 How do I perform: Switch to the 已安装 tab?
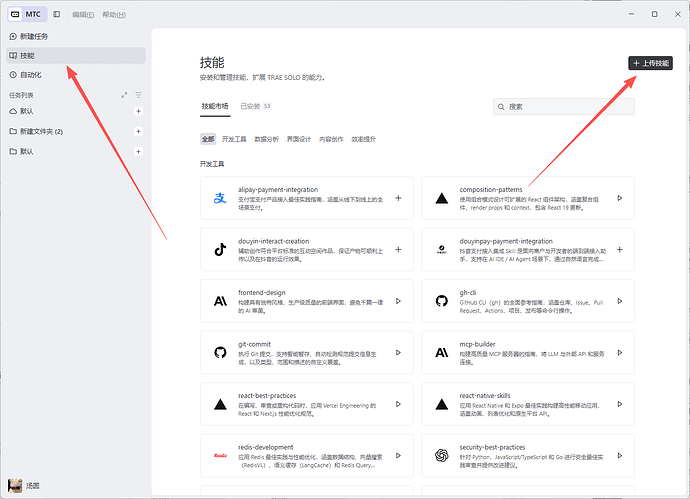coord(256,106)
